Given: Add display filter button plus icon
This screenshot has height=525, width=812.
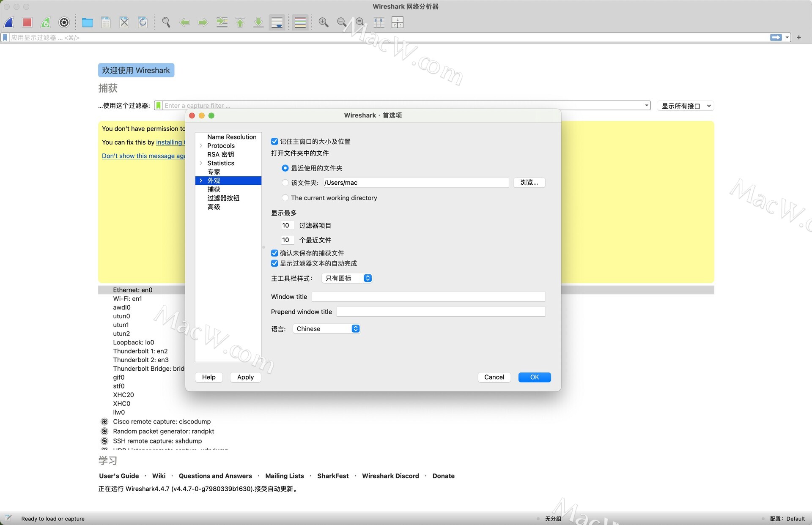Looking at the screenshot, I should coord(799,38).
